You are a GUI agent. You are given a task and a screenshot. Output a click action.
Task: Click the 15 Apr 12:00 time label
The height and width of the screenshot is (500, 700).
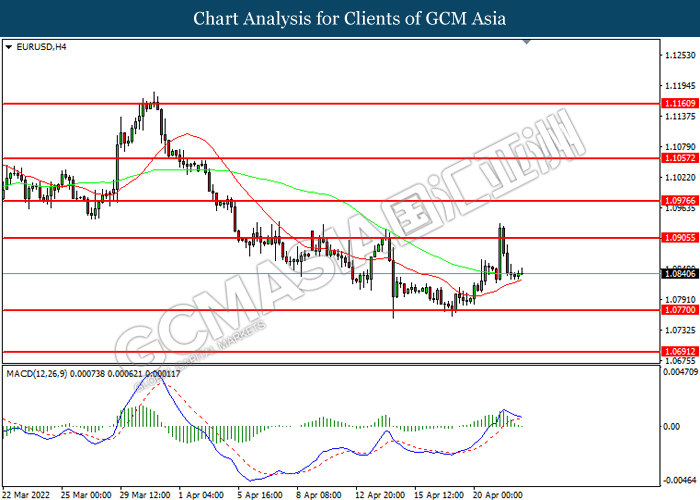(x=439, y=495)
